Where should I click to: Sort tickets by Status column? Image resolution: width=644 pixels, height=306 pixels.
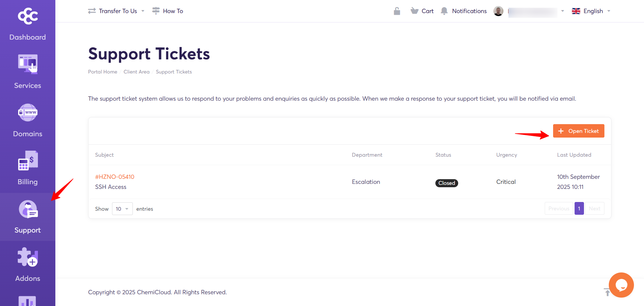(443, 155)
